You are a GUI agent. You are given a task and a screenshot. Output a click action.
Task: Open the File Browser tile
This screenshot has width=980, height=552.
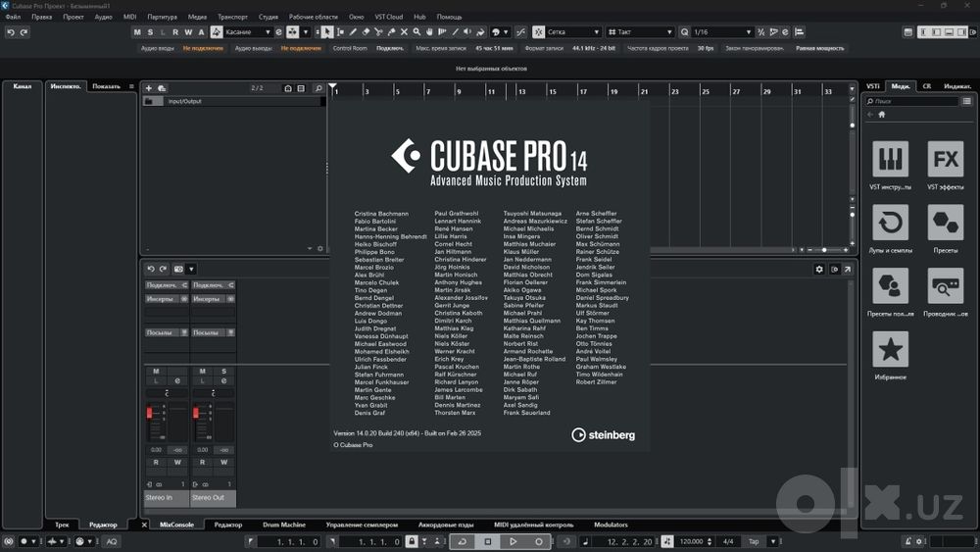[945, 285]
